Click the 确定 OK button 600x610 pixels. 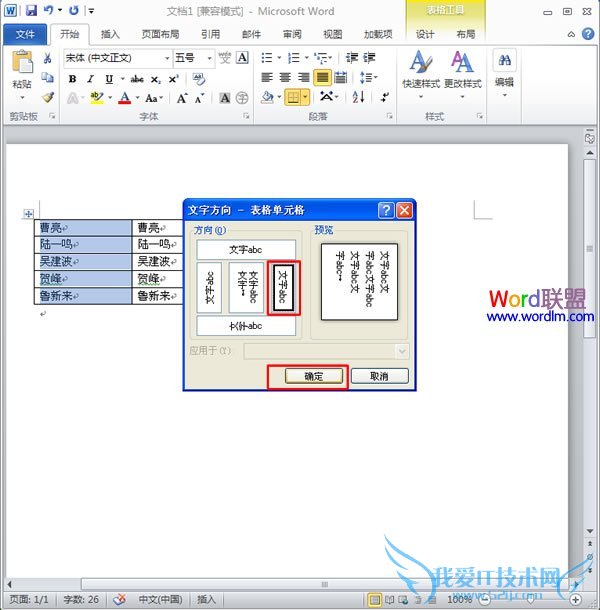click(x=314, y=376)
